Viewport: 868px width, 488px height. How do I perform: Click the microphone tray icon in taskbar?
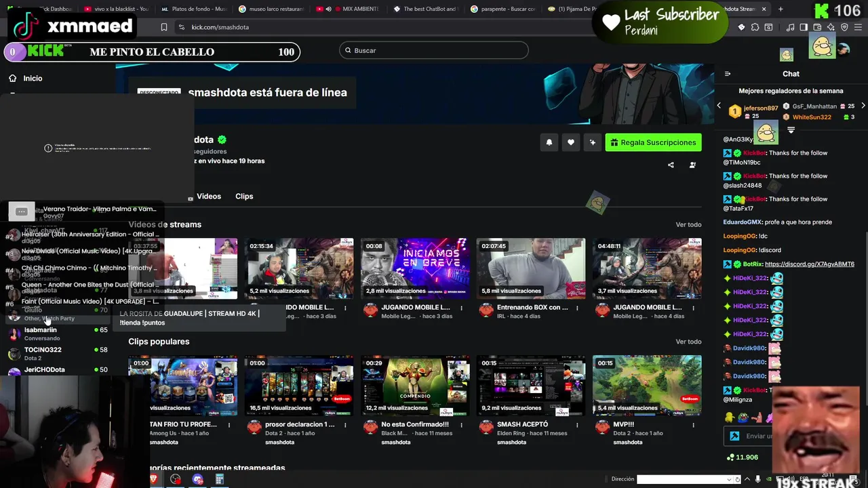pos(757,479)
